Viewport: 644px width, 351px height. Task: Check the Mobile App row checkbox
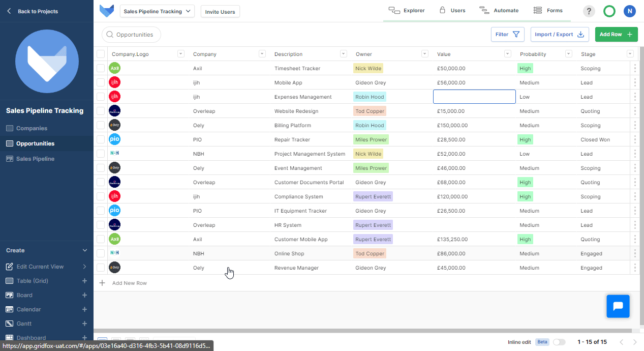pyautogui.click(x=101, y=82)
